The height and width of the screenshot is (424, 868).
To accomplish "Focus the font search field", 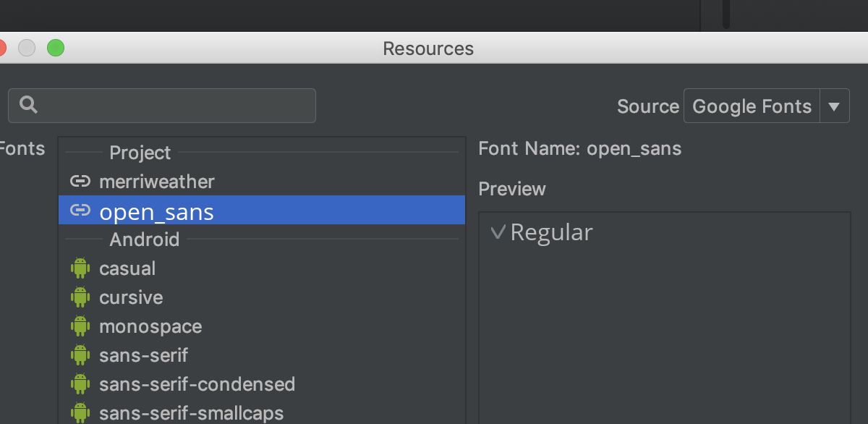I will (x=162, y=106).
